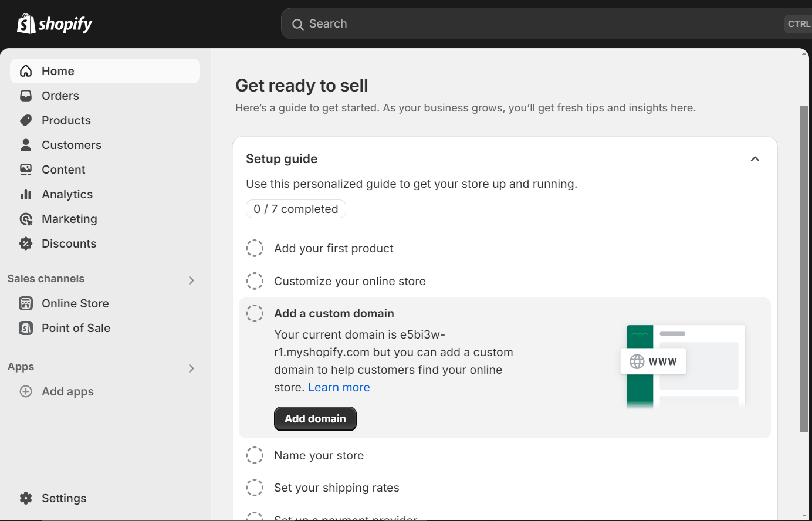Mark 'Set your shipping rates' circle complete
The width and height of the screenshot is (812, 521).
255,488
